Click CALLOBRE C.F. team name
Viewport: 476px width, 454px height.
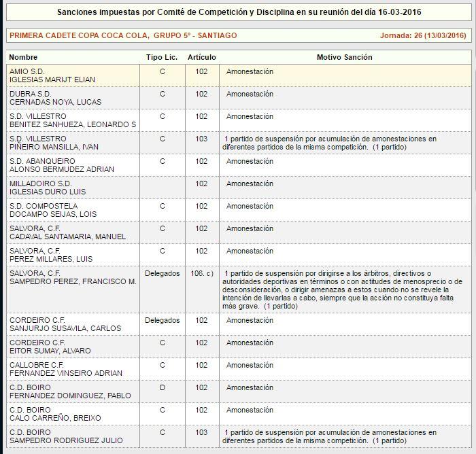[37, 366]
